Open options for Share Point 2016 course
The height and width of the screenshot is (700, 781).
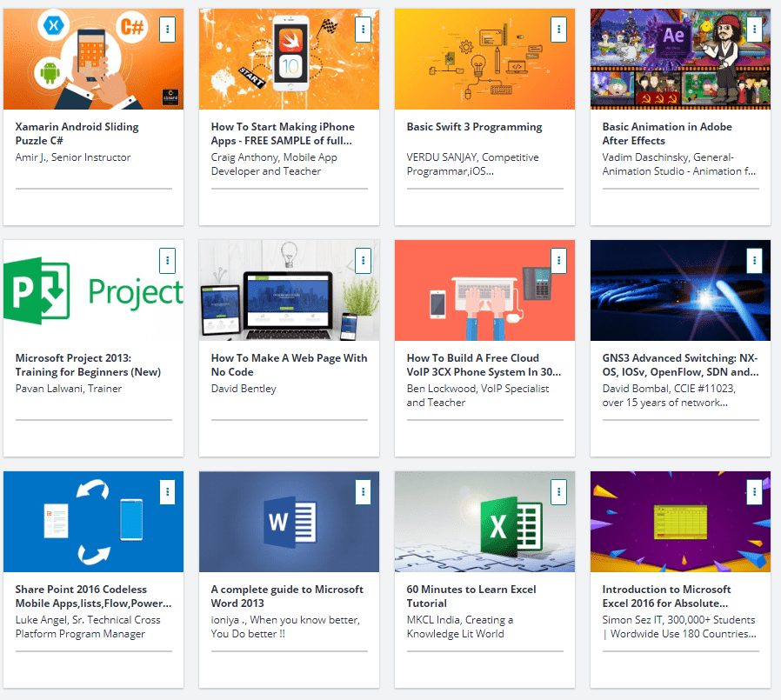[x=168, y=491]
